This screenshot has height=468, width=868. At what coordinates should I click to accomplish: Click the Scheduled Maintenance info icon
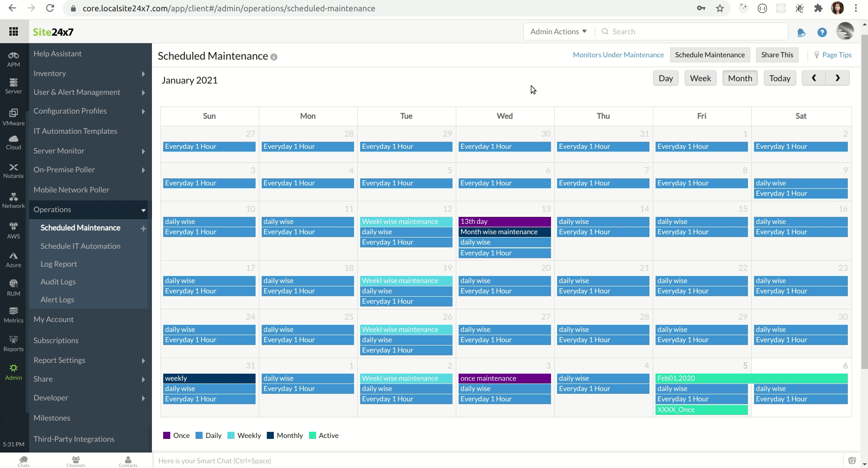click(x=274, y=57)
